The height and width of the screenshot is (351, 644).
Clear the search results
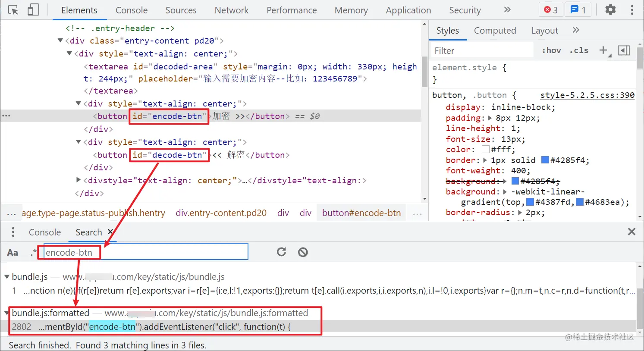point(303,252)
